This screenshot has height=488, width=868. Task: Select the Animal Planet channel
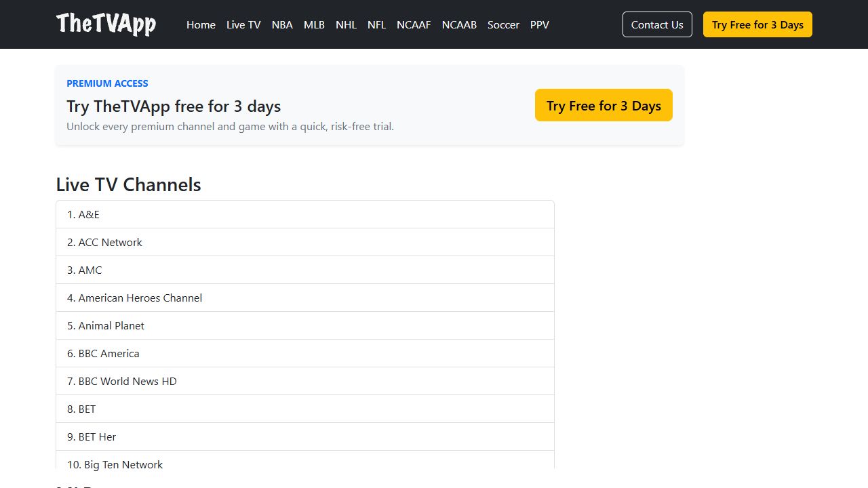coord(305,325)
